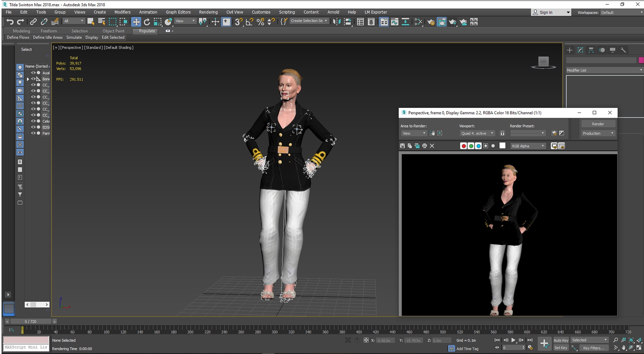Print image icon in render window

424,146
